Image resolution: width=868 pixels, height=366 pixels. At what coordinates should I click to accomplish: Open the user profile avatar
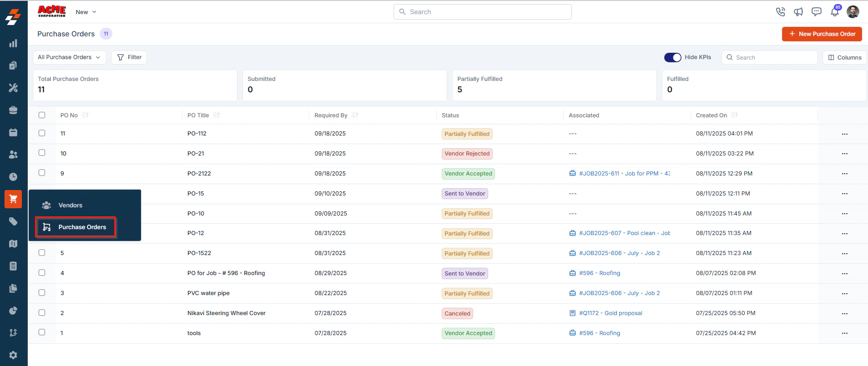[853, 12]
